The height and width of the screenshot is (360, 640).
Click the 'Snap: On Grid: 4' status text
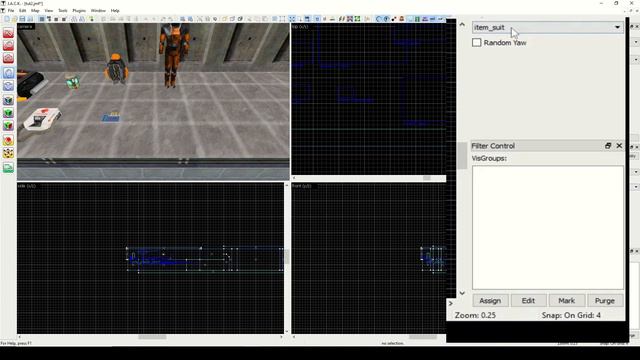point(571,315)
